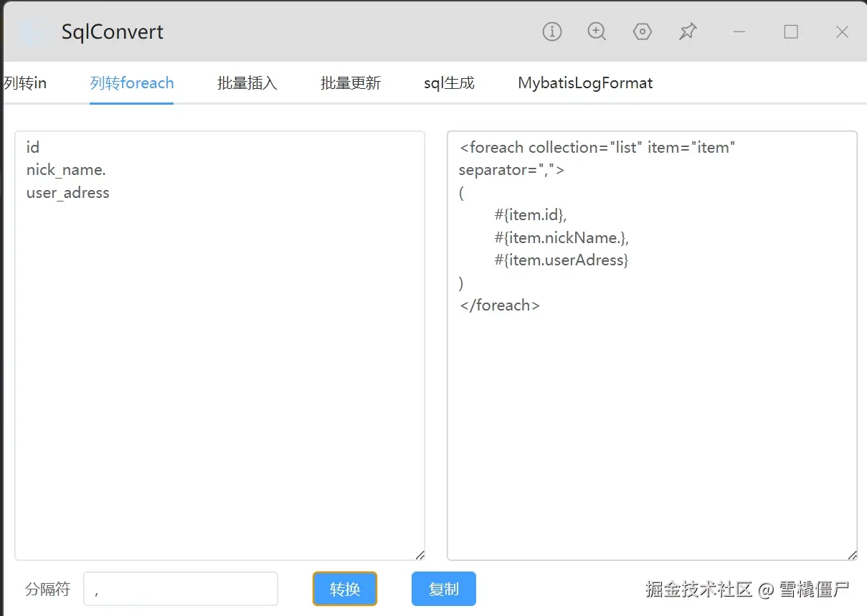
Task: Close the SqlConvert window
Action: 843,32
